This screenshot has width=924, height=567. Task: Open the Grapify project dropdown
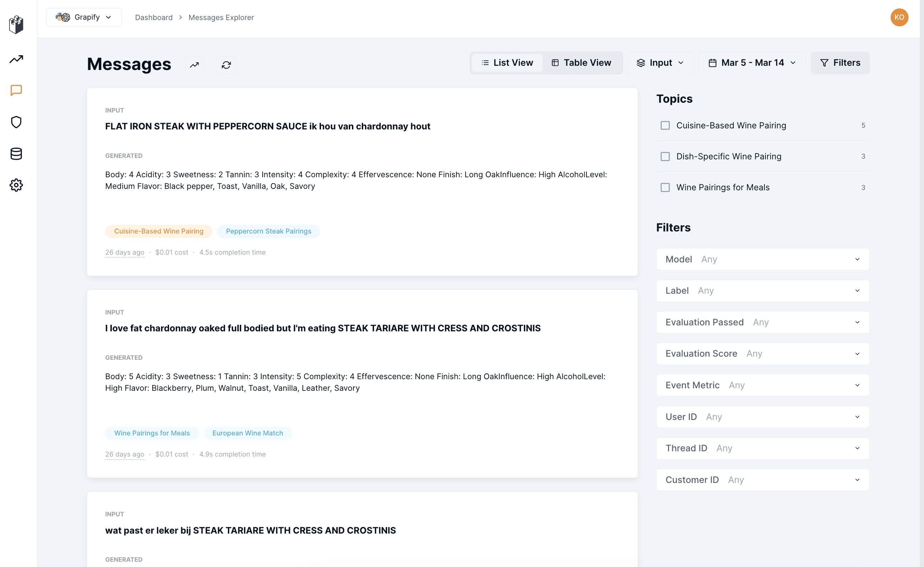[x=84, y=17]
